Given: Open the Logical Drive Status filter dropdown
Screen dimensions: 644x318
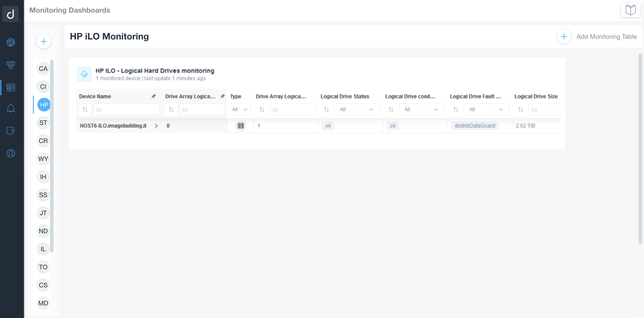Looking at the screenshot, I should pos(357,110).
